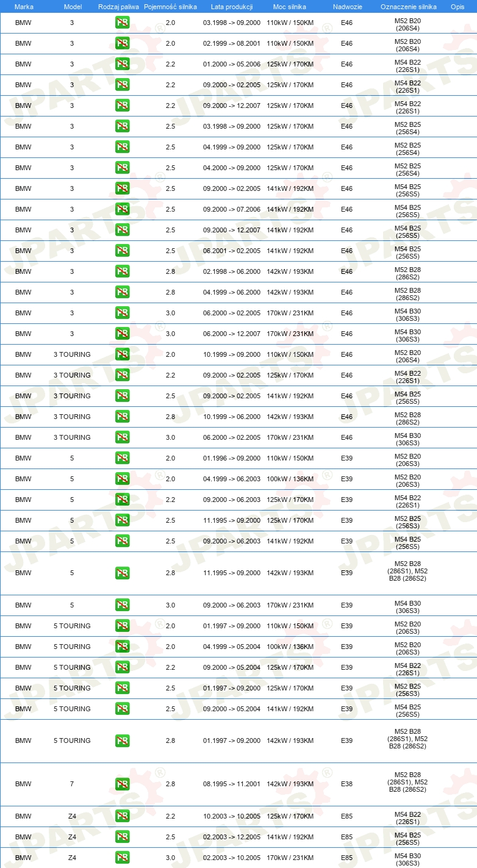Click fuel icon in row dated 02.1998 -> 06.2000
This screenshot has width=477, height=868.
click(122, 271)
